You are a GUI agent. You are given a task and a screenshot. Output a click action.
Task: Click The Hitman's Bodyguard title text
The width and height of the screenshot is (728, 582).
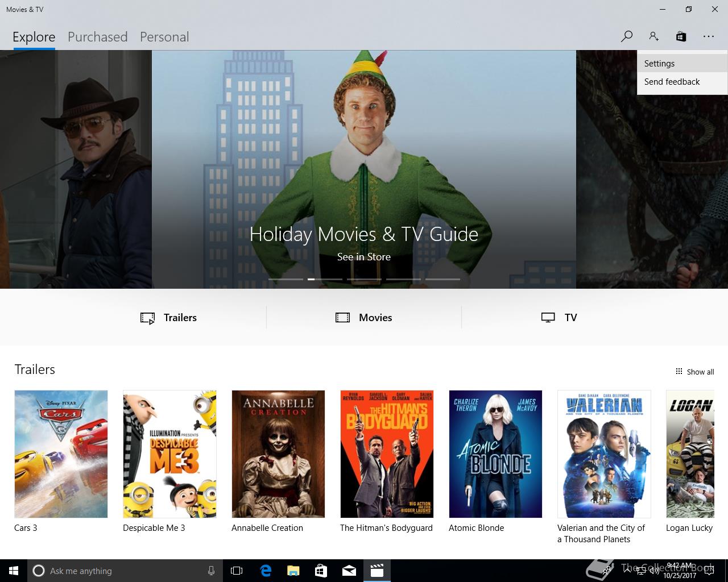(x=386, y=528)
